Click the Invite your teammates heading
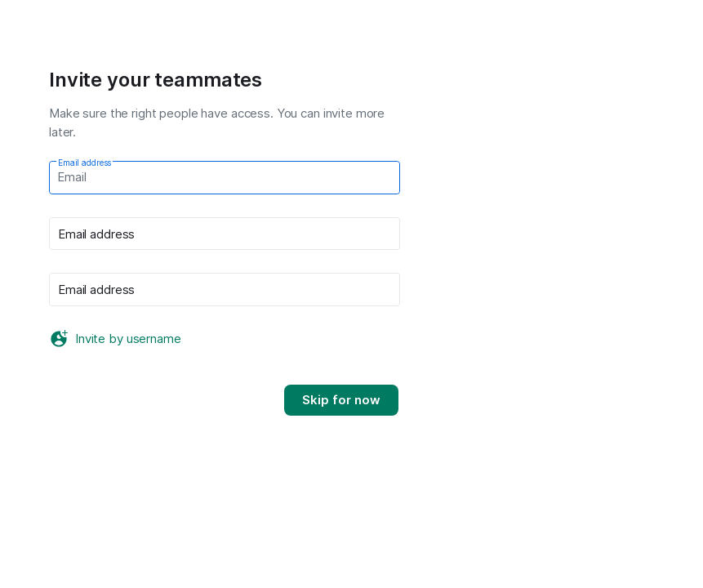 (x=155, y=80)
